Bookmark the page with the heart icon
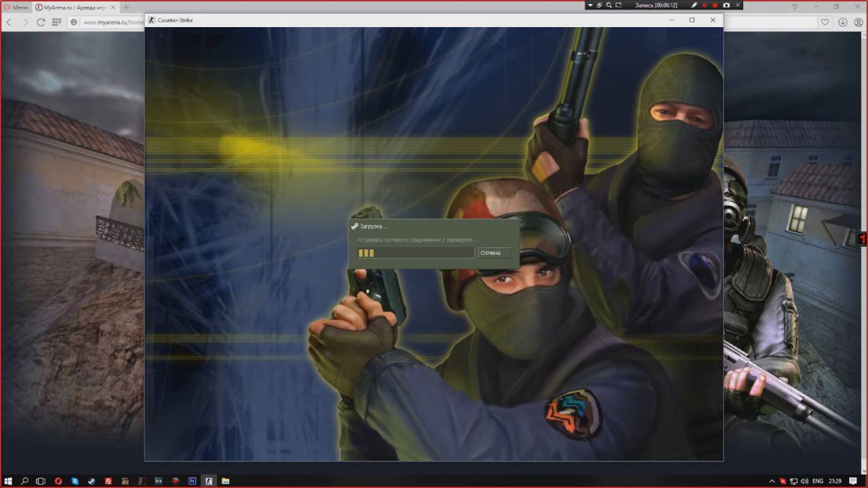868x488 pixels. tap(825, 22)
